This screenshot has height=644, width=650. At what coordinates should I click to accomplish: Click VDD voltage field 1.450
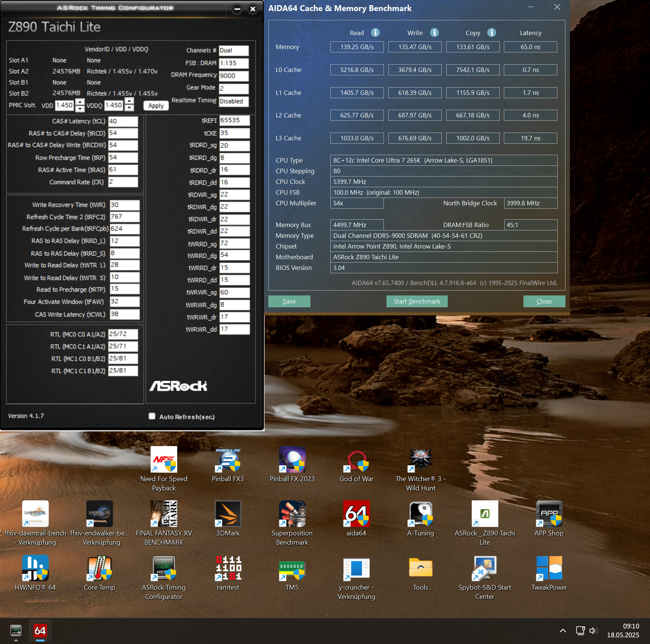click(65, 105)
